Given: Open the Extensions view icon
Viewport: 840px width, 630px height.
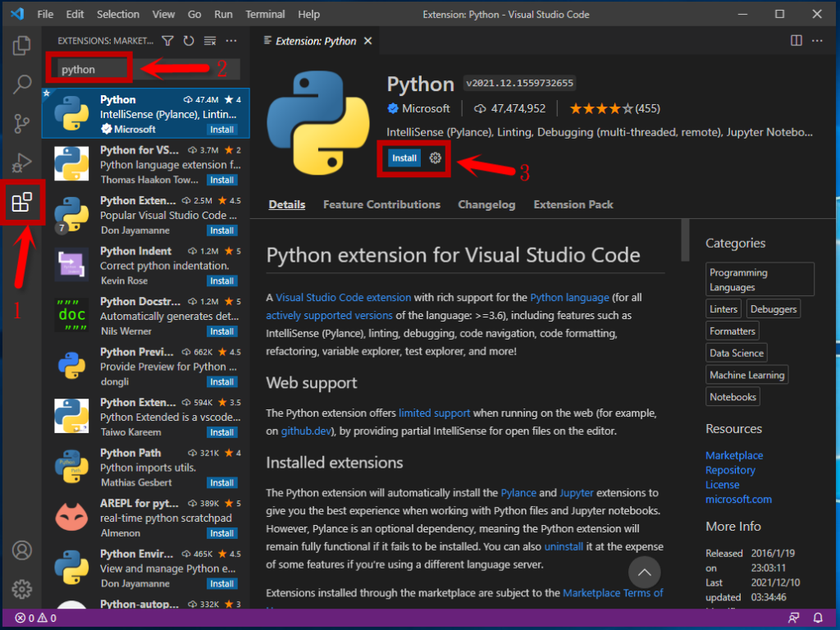Looking at the screenshot, I should (22, 203).
